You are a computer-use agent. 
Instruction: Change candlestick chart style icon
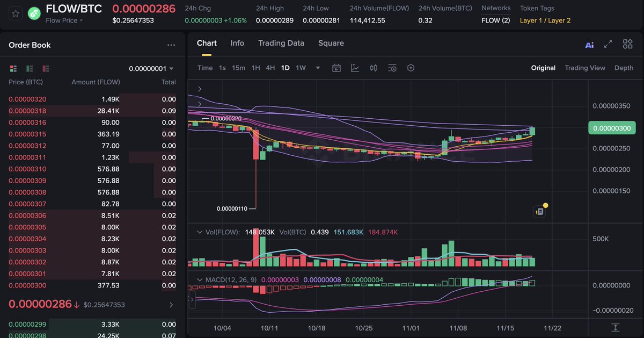(374, 68)
